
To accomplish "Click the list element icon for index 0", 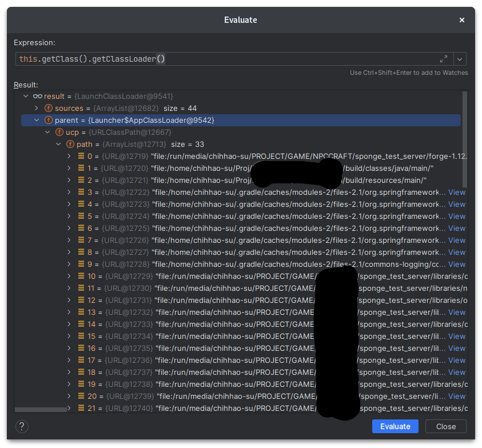I will (x=81, y=156).
